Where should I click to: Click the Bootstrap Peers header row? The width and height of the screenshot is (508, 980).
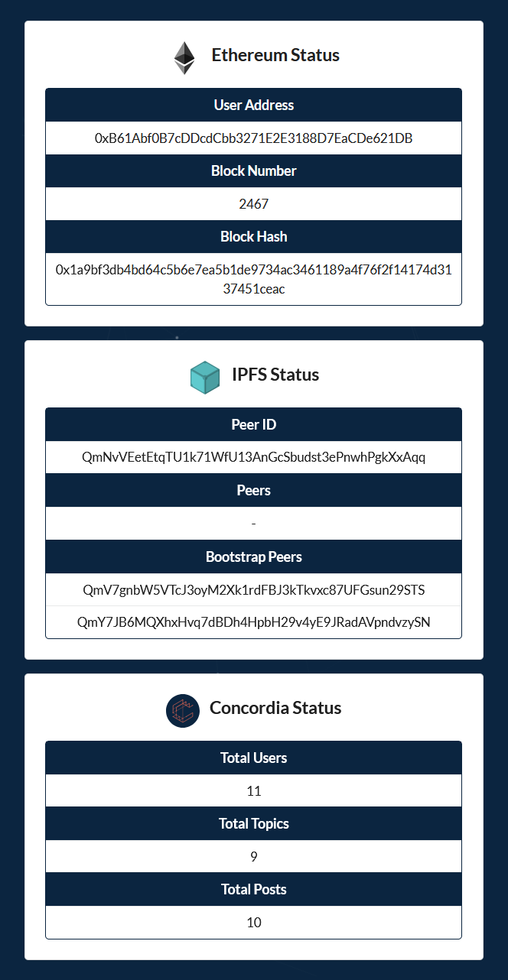pyautogui.click(x=254, y=557)
